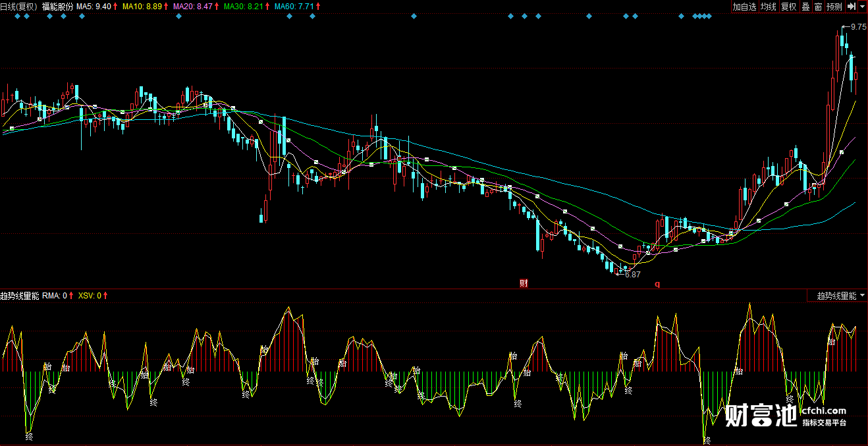This screenshot has height=446, width=868.
Task: Select the 趋势线量能 indicator panel title
Action: pyautogui.click(x=20, y=296)
